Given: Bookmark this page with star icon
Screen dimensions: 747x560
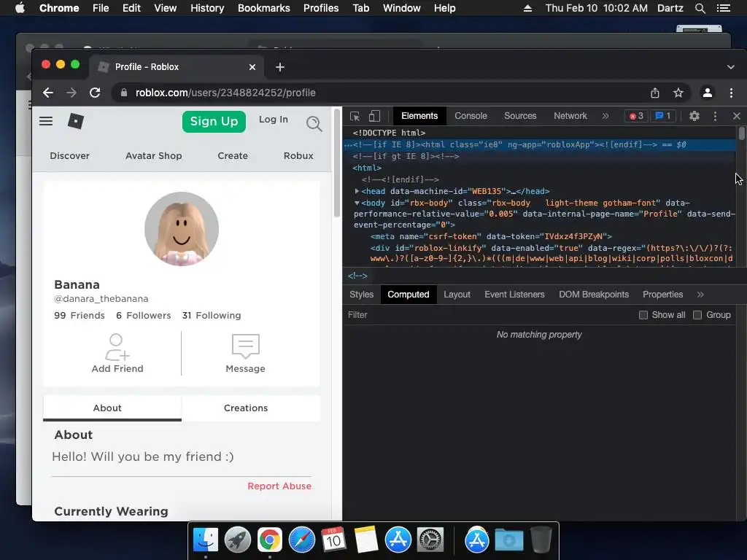Looking at the screenshot, I should (678, 93).
